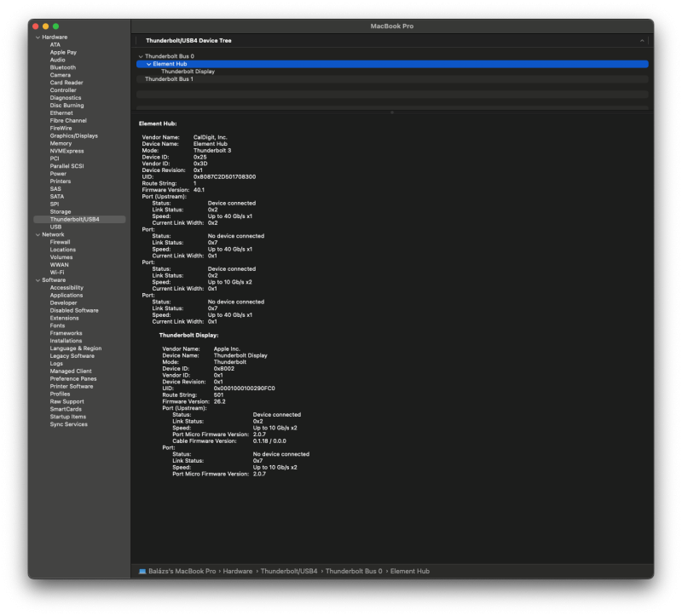Select SPI sidebar item

[x=54, y=204]
